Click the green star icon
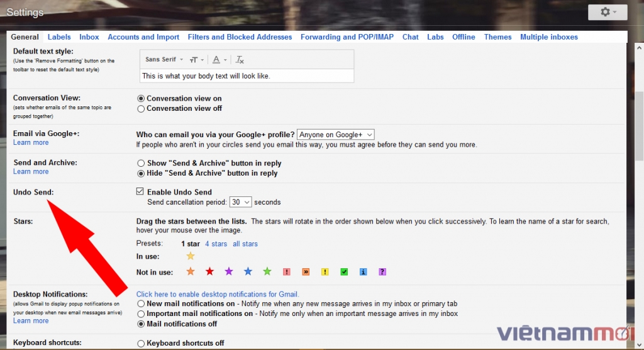The height and width of the screenshot is (350, 644). [x=267, y=271]
